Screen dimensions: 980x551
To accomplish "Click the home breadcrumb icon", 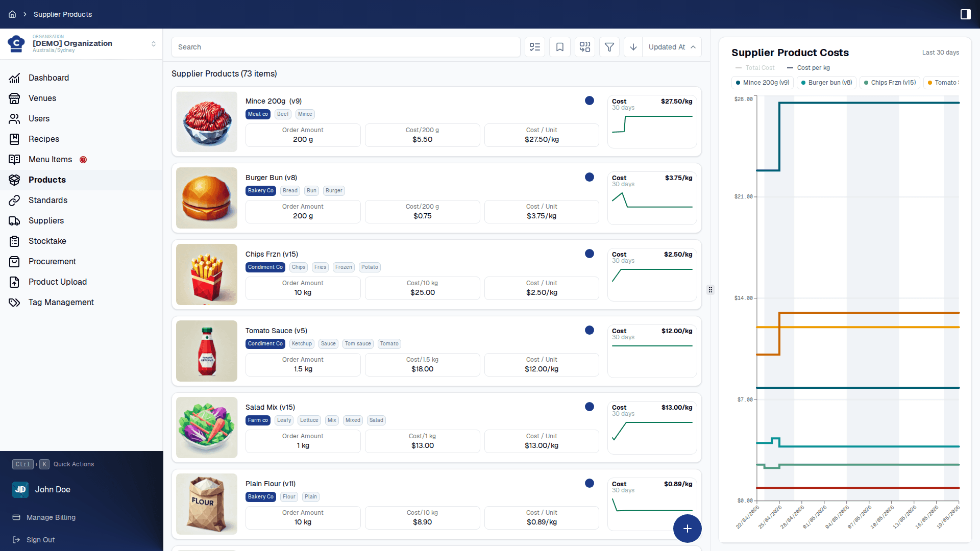I will (x=12, y=14).
